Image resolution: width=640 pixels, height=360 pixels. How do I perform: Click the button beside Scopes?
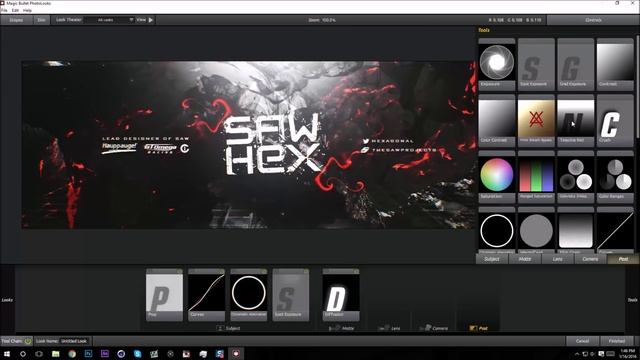click(41, 20)
